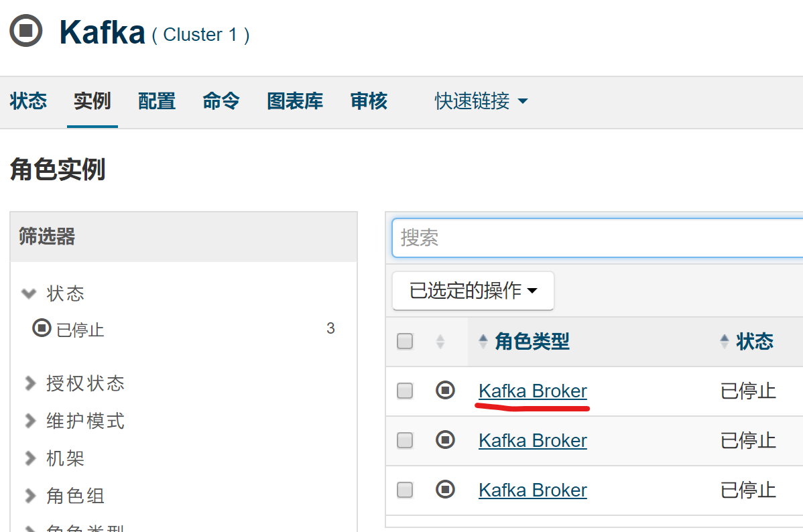Check the select-all checkbox in table header
The height and width of the screenshot is (532, 803).
point(405,341)
